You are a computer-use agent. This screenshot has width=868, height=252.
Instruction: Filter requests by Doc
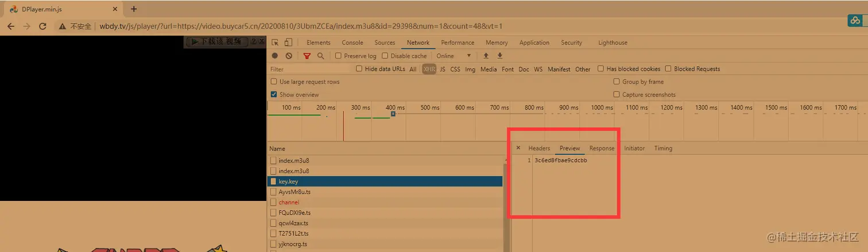pos(524,69)
